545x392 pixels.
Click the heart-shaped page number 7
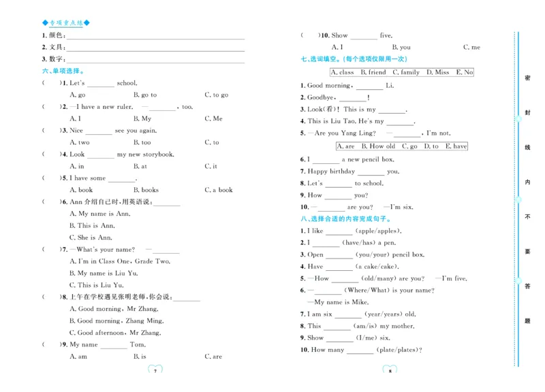point(156,372)
